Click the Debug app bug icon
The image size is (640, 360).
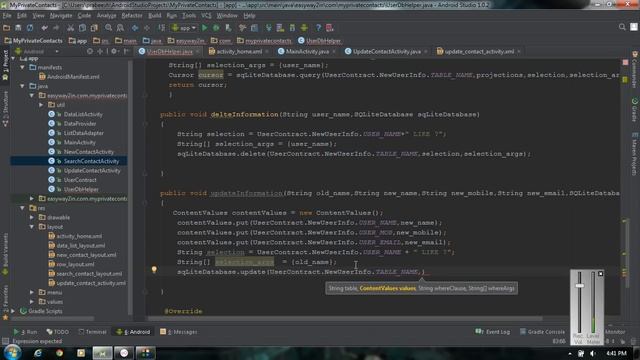tap(216, 28)
